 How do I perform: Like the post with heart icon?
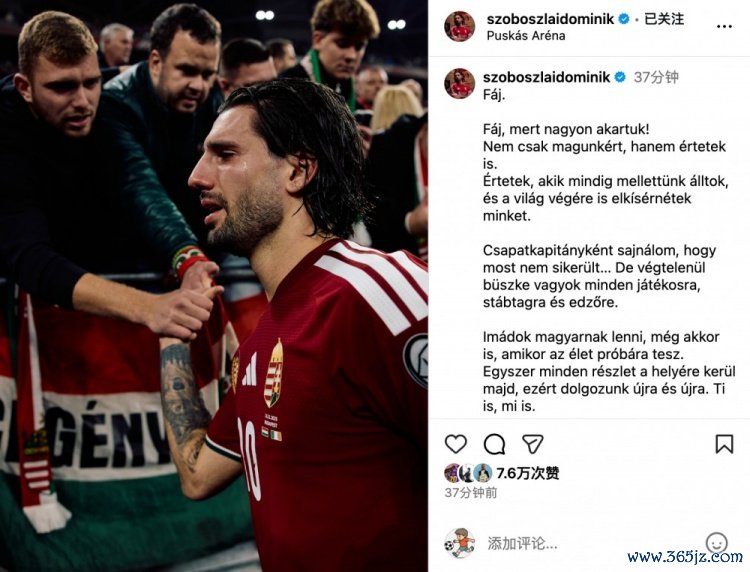coord(455,444)
